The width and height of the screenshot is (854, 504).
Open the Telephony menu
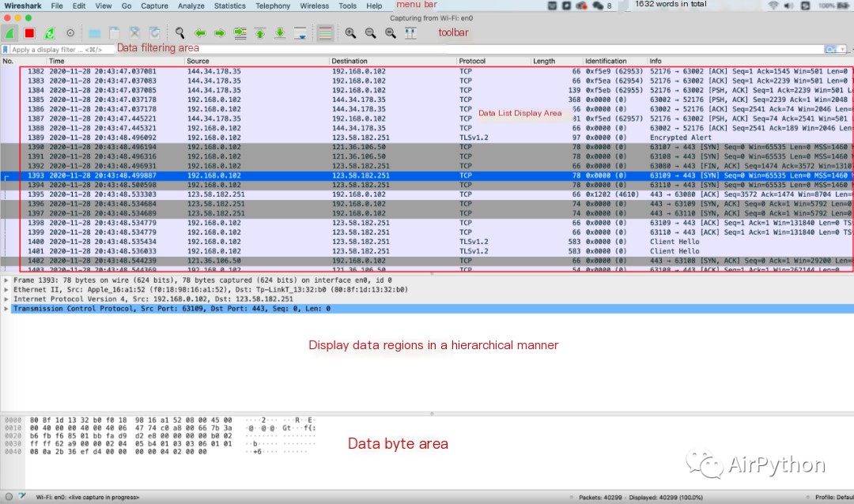[273, 6]
